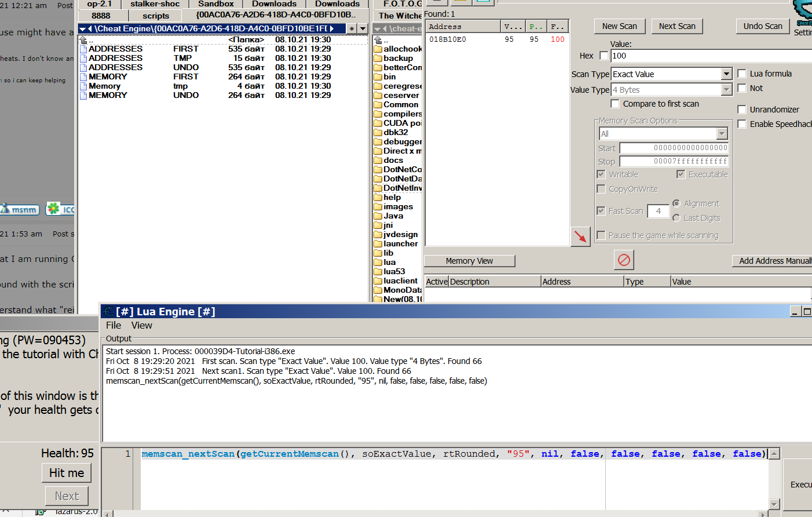Image resolution: width=812 pixels, height=517 pixels.
Task: Switch to the scripts folder tab
Action: (156, 16)
